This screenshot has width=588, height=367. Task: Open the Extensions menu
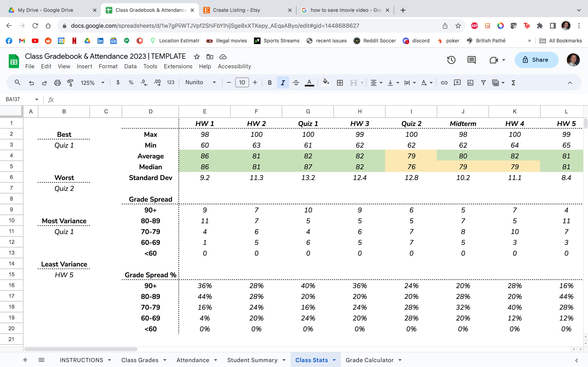pyautogui.click(x=178, y=66)
